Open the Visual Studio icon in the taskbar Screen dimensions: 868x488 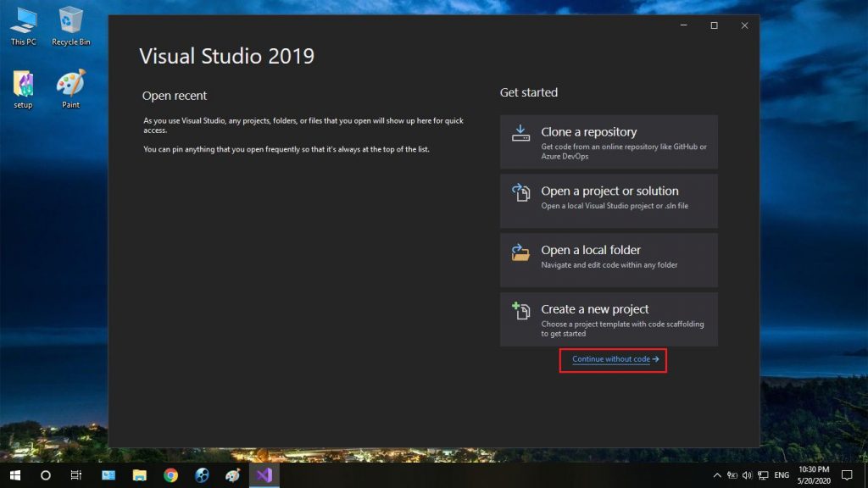264,475
